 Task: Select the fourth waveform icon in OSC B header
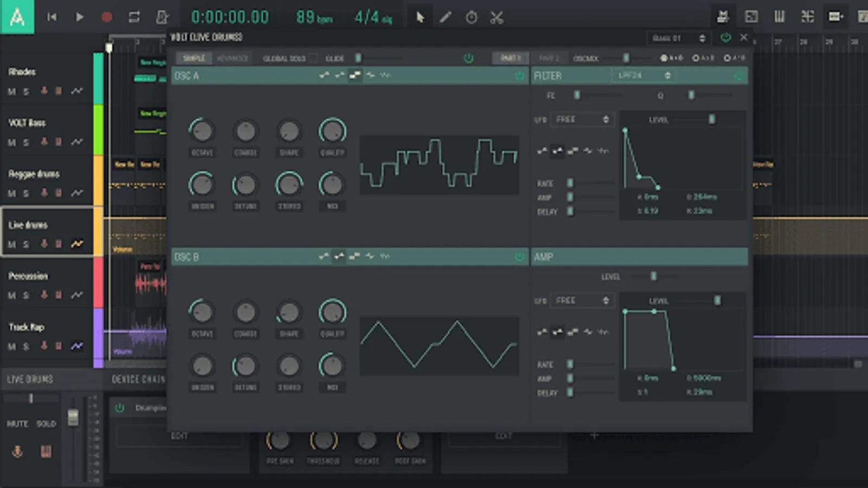click(x=370, y=256)
